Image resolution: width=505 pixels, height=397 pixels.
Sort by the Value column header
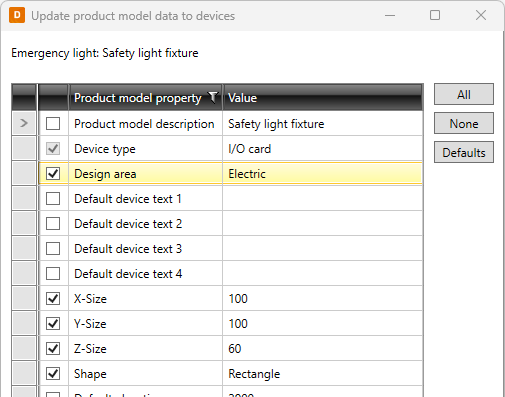click(x=323, y=98)
